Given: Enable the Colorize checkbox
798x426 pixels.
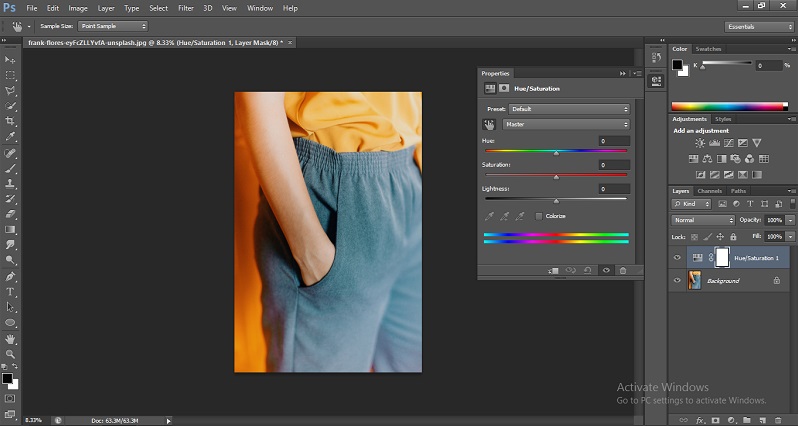Looking at the screenshot, I should point(539,215).
